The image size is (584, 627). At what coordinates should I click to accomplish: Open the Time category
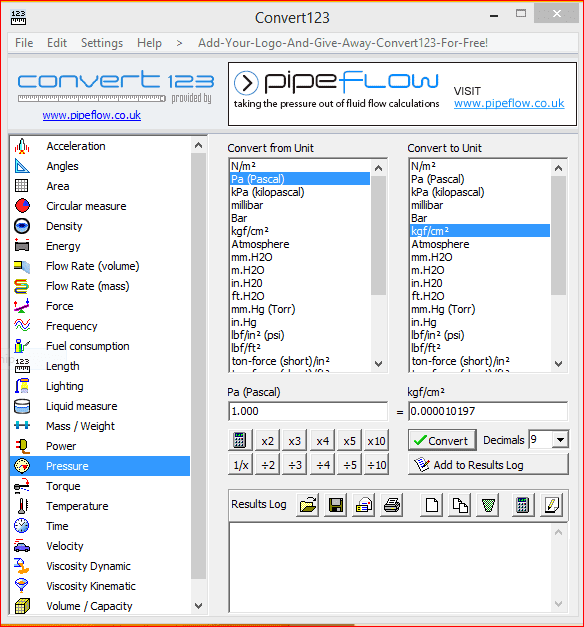point(100,526)
